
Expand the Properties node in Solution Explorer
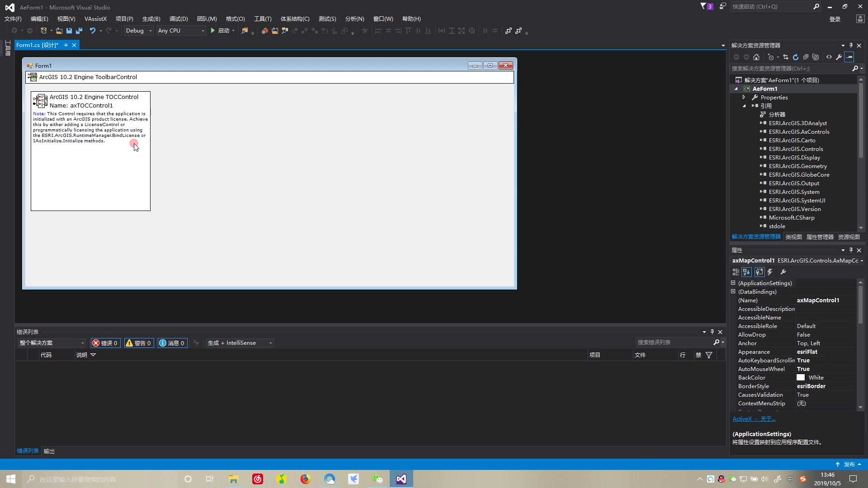point(744,97)
